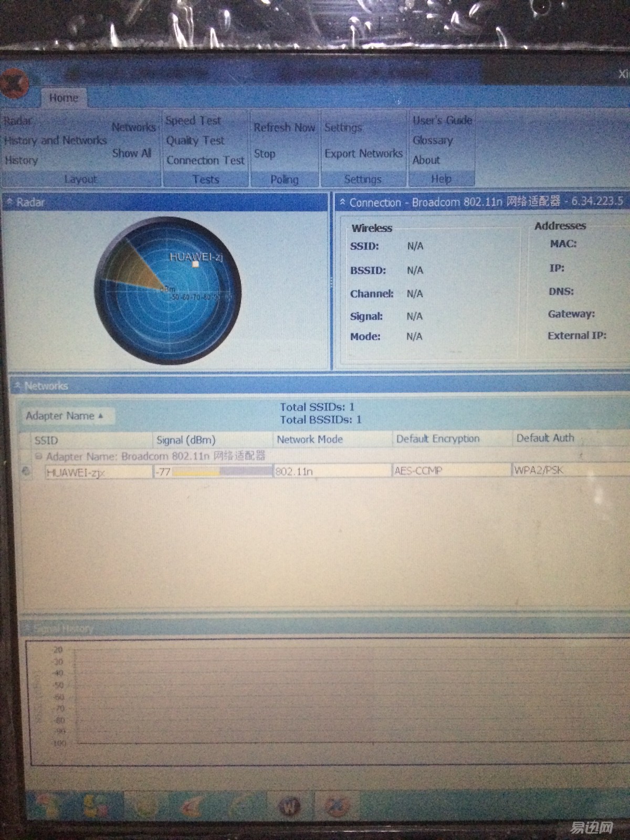Select the WPA2/PSK auth cell
Image resolution: width=630 pixels, height=840 pixels.
pyautogui.click(x=571, y=470)
